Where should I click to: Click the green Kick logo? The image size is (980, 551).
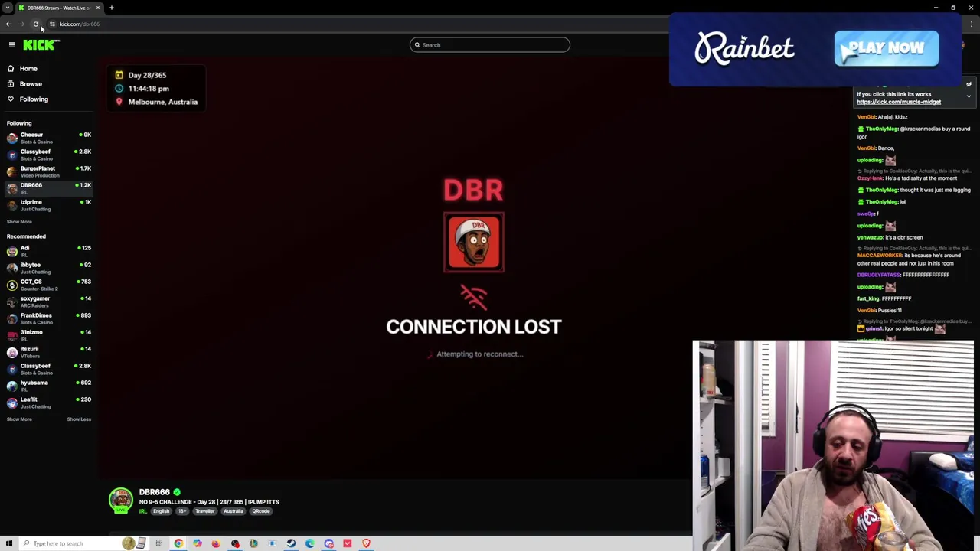(x=41, y=45)
